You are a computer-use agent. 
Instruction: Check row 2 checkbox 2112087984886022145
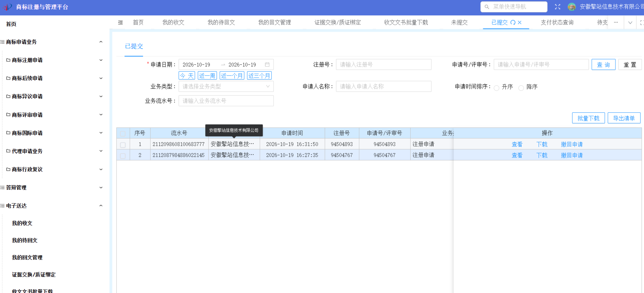tap(123, 156)
